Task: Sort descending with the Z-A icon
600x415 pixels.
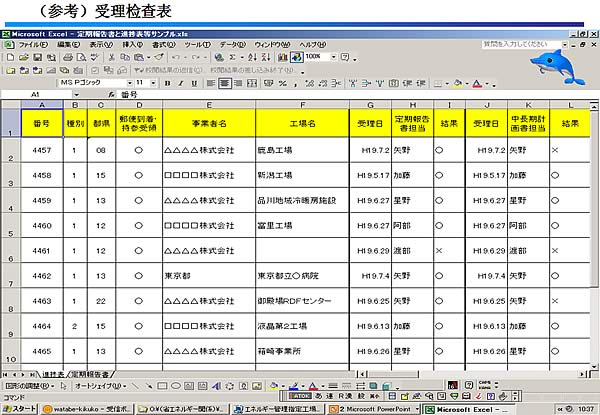Action: point(266,57)
